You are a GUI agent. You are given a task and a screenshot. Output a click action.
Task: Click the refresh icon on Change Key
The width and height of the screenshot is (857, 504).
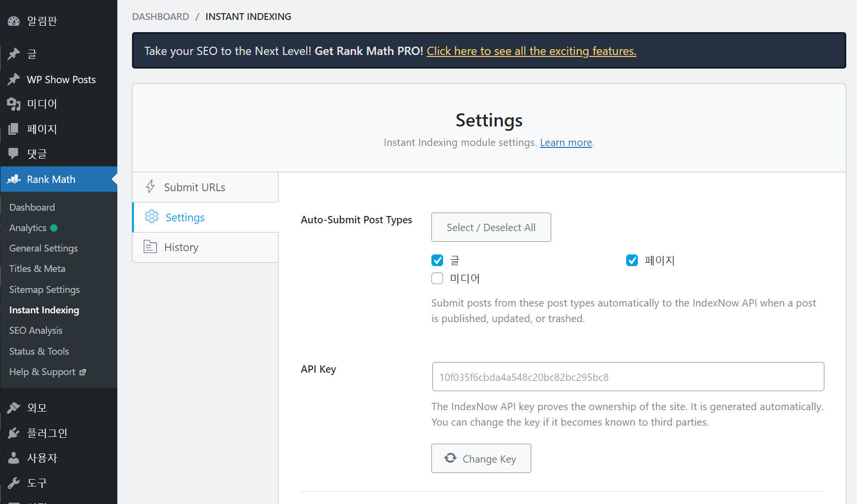450,458
